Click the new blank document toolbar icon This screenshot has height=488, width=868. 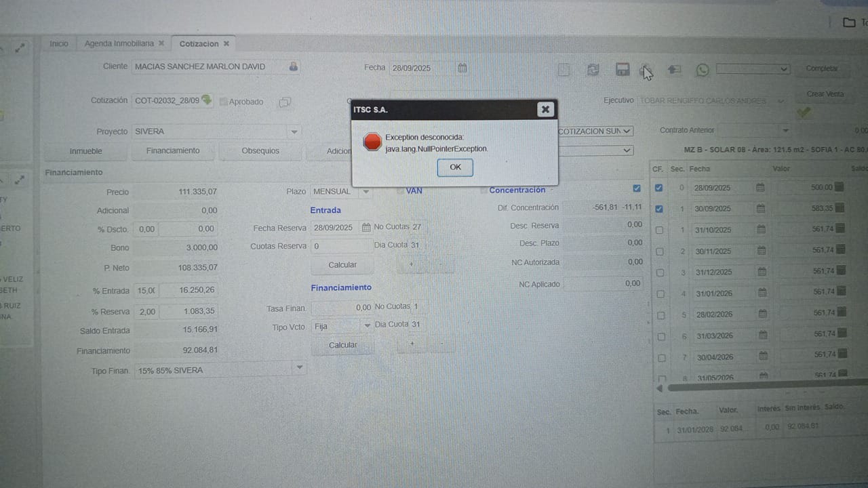tap(564, 70)
